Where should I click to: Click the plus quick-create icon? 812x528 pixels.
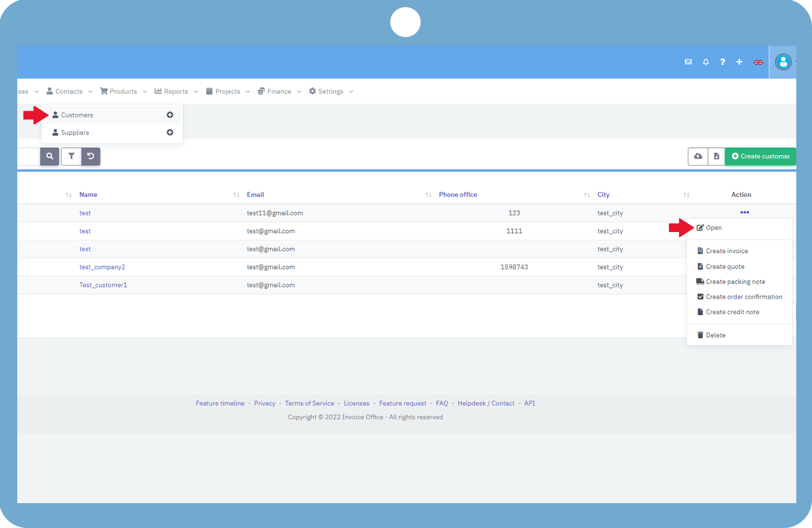click(x=739, y=61)
